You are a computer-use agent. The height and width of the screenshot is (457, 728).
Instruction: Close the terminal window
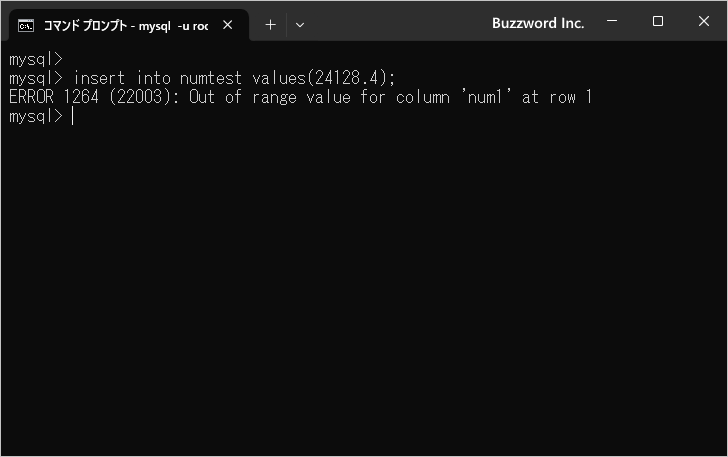[x=703, y=21]
